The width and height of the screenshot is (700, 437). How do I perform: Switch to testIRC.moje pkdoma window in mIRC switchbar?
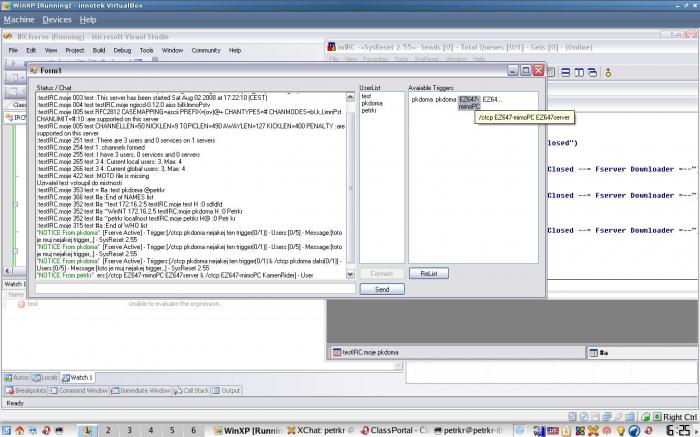[x=457, y=353]
